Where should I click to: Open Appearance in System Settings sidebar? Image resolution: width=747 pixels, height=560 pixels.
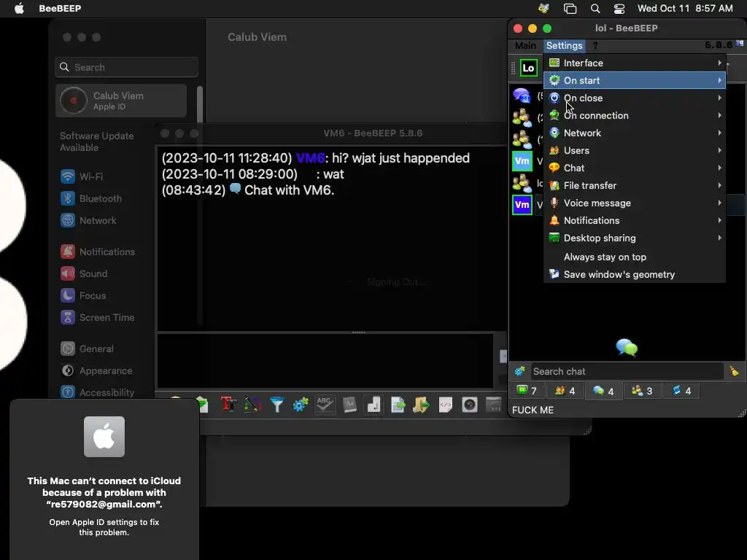coord(97,371)
